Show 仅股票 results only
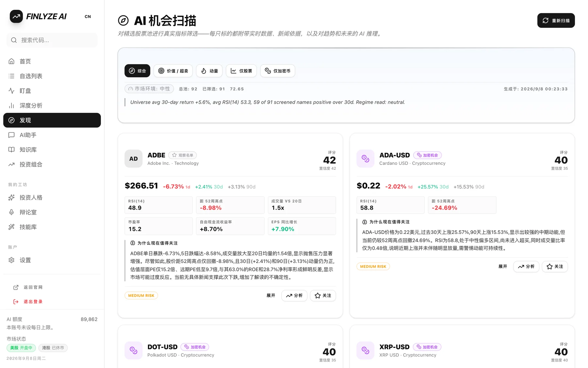 (x=241, y=71)
